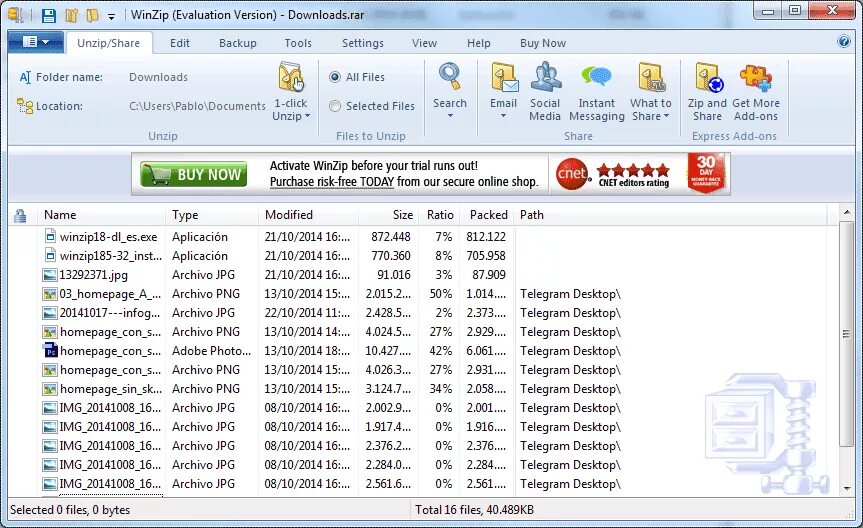Screen dimensions: 863x528
Task: Click the Email share icon
Action: [x=504, y=78]
